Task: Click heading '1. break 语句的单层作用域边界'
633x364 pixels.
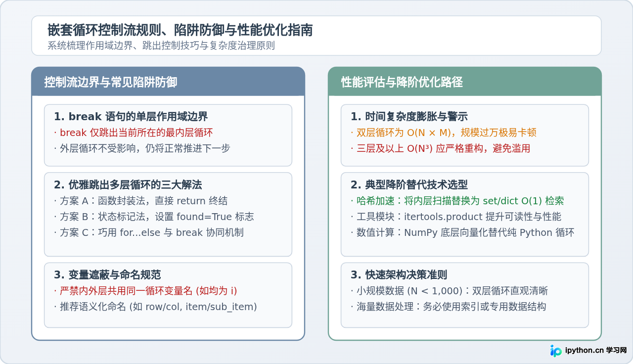Action: (131, 117)
